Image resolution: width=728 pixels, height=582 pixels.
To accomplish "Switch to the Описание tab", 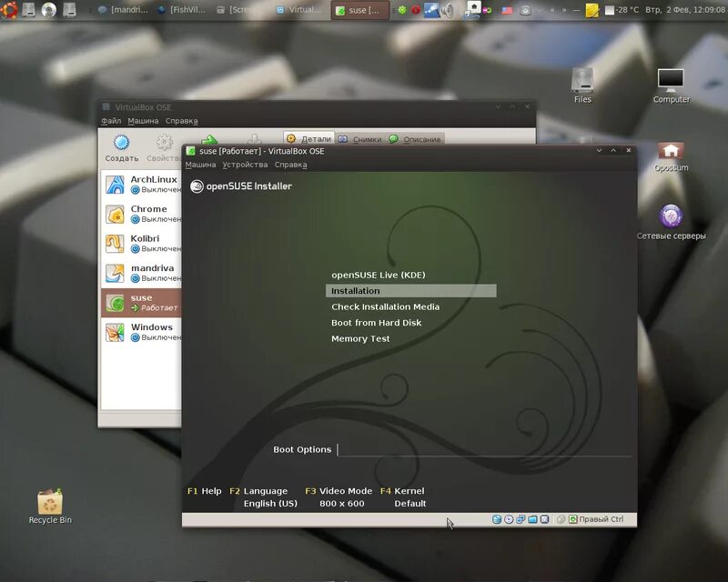I will pyautogui.click(x=415, y=139).
